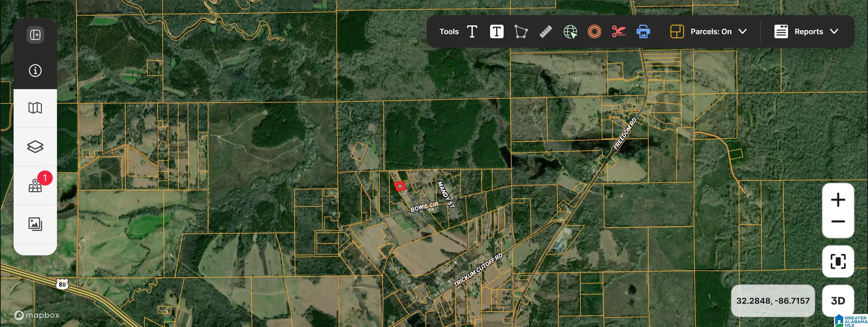The width and height of the screenshot is (868, 327).
Task: Select the plain Text tool icon
Action: pyautogui.click(x=472, y=31)
